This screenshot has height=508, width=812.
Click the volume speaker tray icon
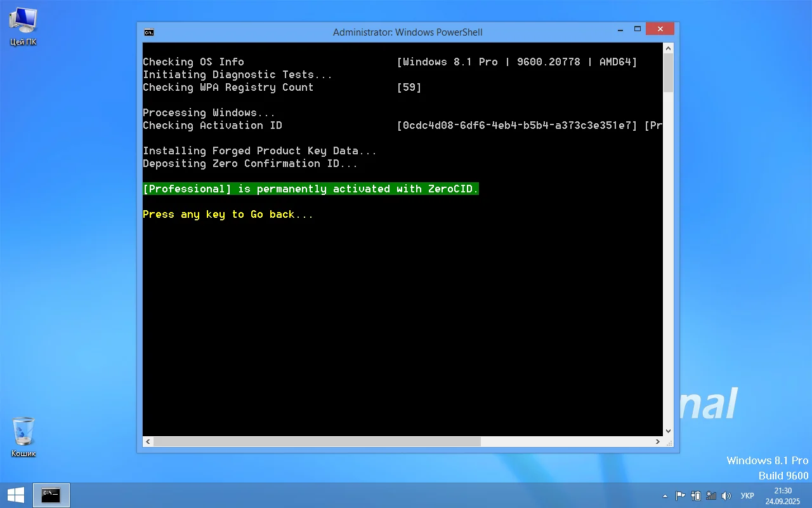pyautogui.click(x=726, y=496)
